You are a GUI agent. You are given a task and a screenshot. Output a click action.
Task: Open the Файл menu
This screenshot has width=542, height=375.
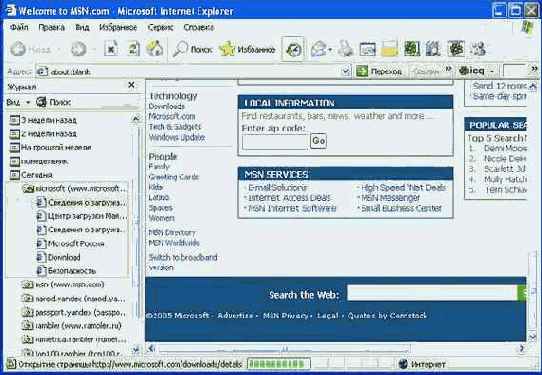[19, 27]
